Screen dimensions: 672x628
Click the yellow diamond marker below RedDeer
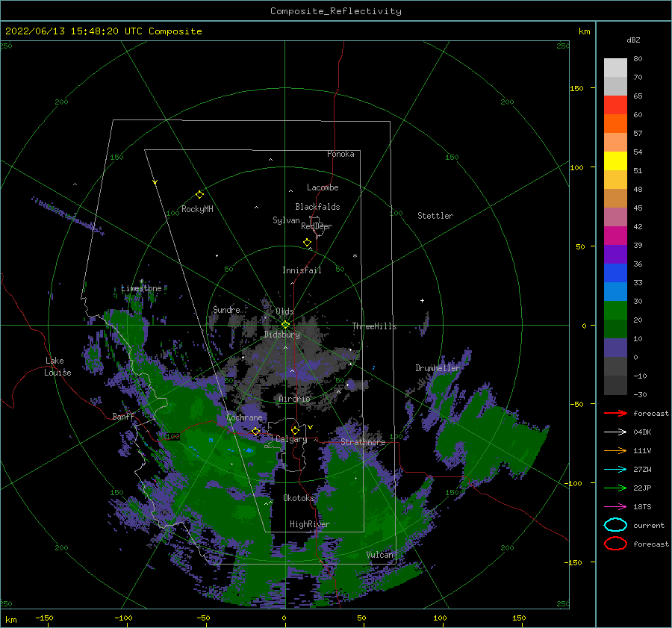(x=307, y=243)
